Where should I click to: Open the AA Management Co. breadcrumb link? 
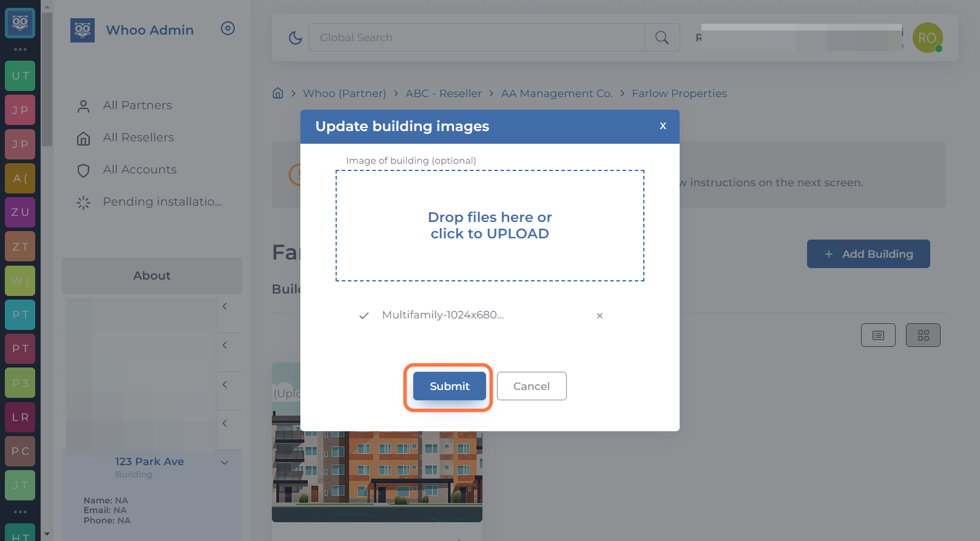(x=557, y=93)
